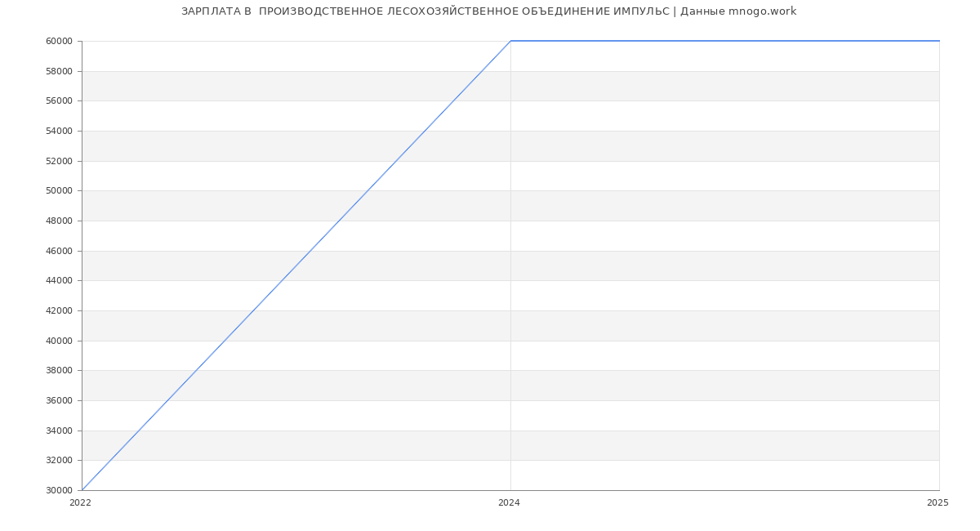Image resolution: width=980 pixels, height=531 pixels.
Task: Click the 60000 y-axis label
Action: coord(60,42)
